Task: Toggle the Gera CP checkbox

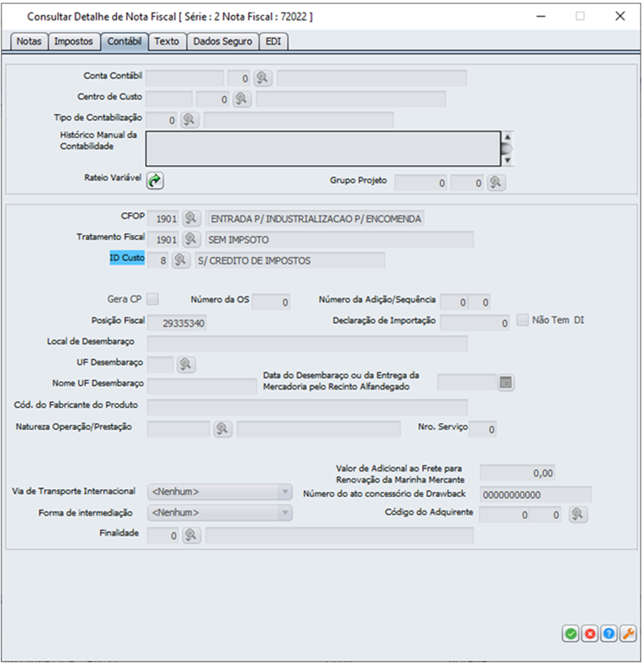Action: tap(153, 299)
